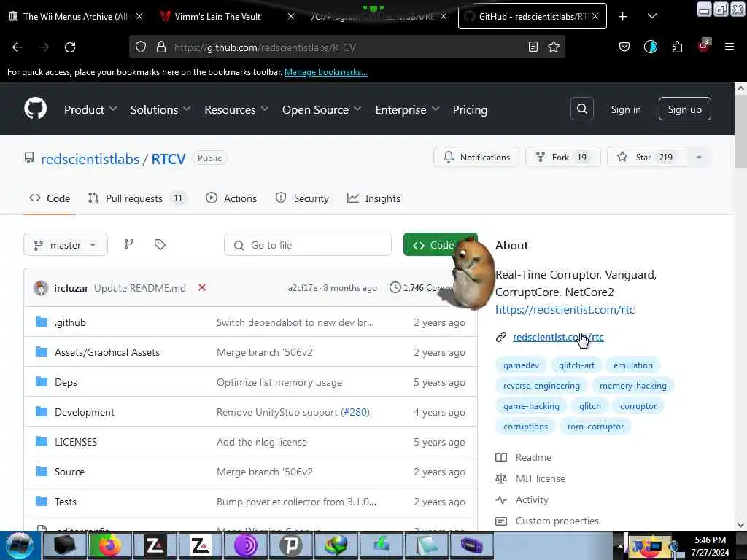The width and height of the screenshot is (747, 560).
Task: Expand the Enterprise menu
Action: coord(407,109)
